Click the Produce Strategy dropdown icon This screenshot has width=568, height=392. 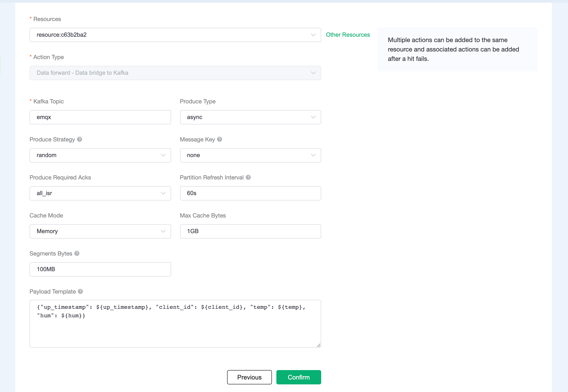click(x=164, y=155)
